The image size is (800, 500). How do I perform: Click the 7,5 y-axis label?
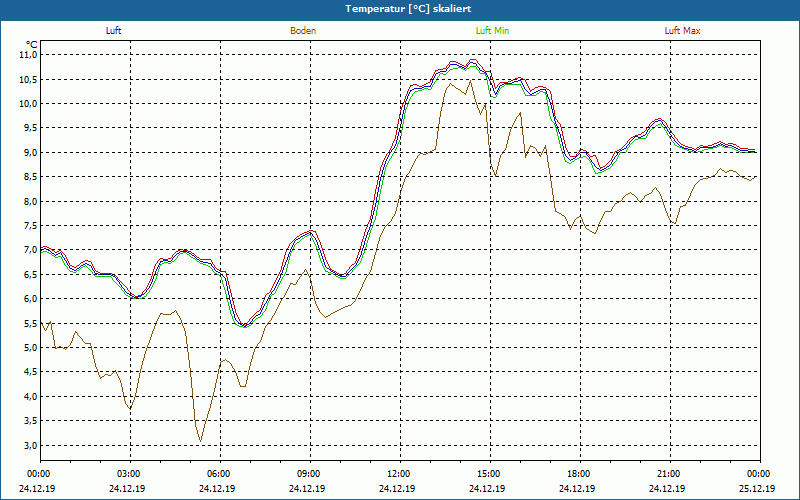[31, 226]
